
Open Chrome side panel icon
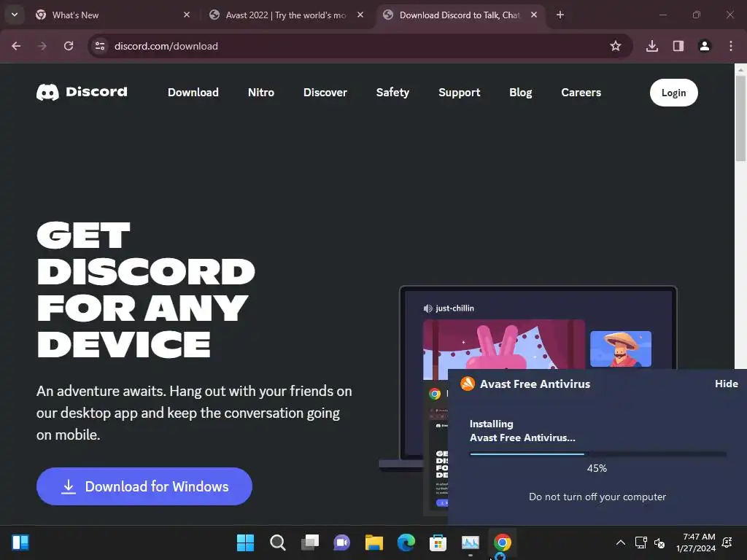(678, 46)
